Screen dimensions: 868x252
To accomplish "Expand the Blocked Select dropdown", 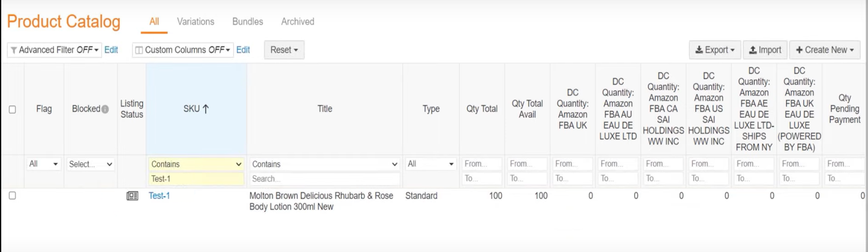I will point(91,164).
